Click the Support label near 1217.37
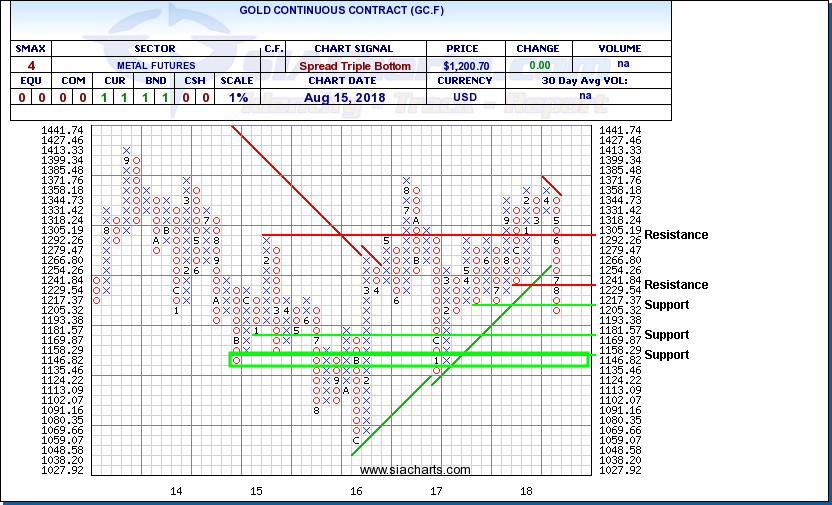This screenshot has height=505, width=832. click(x=666, y=305)
